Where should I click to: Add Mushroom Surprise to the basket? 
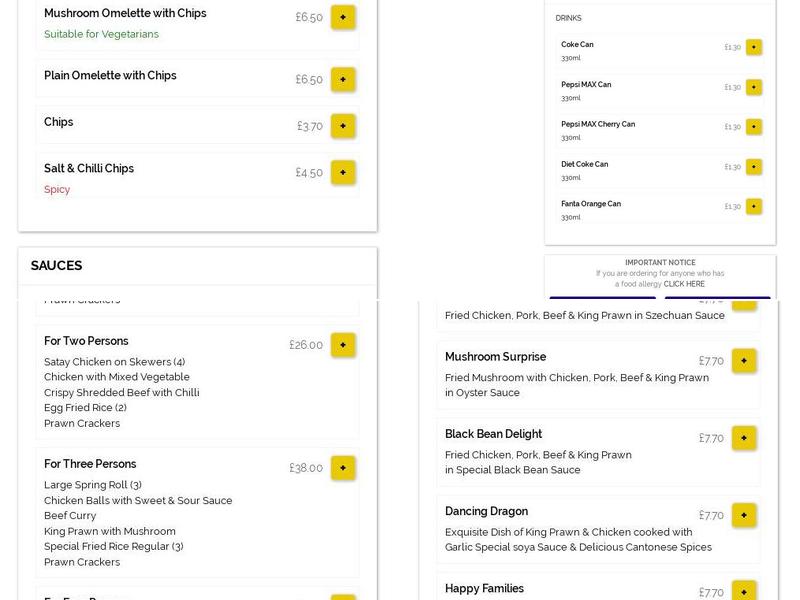pyautogui.click(x=743, y=361)
